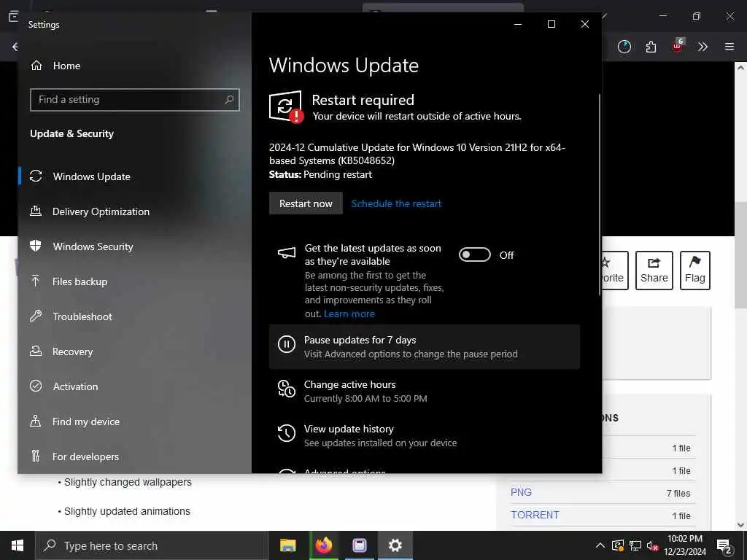Open File Explorer from the taskbar

[287, 545]
